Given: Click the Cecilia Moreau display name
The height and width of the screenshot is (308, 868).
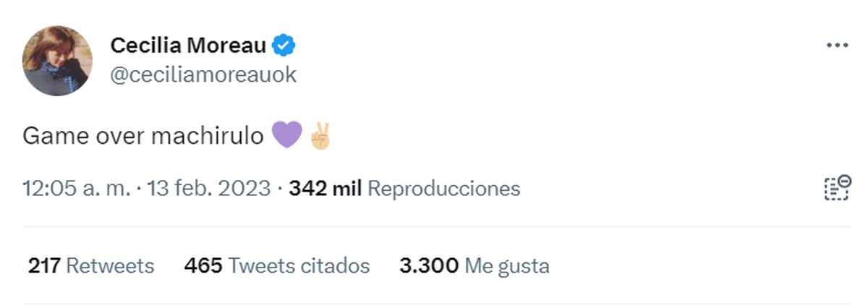Looking at the screenshot, I should (x=188, y=46).
